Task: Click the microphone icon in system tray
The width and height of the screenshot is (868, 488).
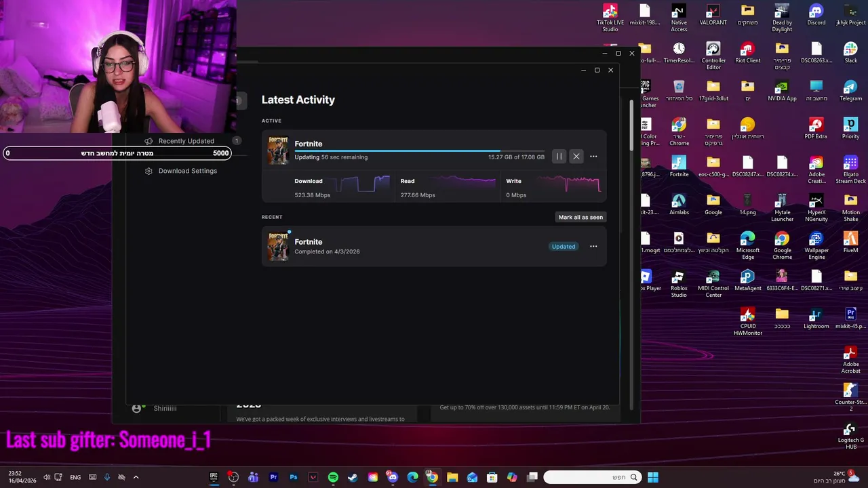Action: (x=107, y=477)
